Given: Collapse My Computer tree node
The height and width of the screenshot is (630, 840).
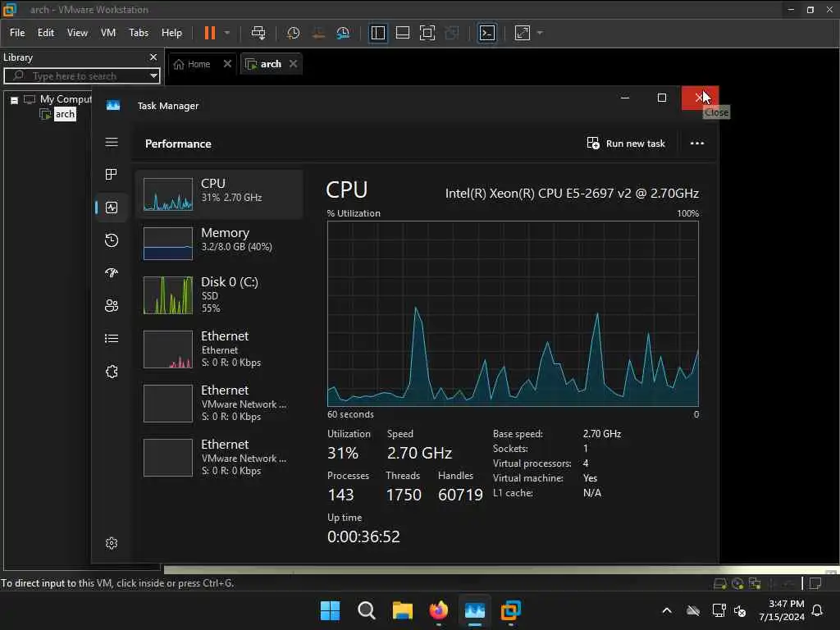Looking at the screenshot, I should pos(15,99).
